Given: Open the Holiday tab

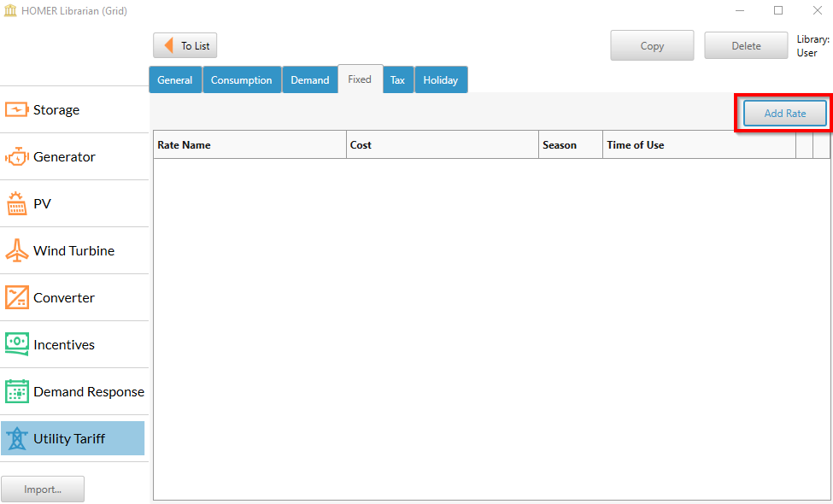Looking at the screenshot, I should (x=441, y=80).
